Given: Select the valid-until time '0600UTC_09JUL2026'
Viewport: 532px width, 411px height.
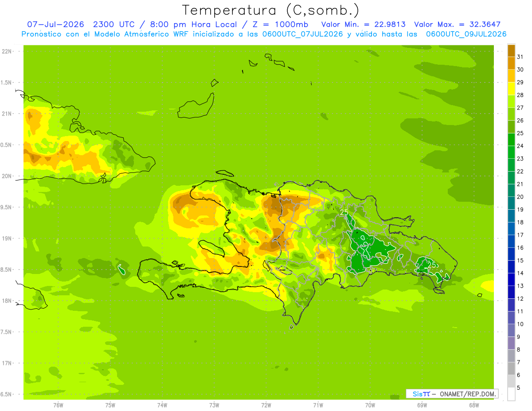Looking at the screenshot, I should point(466,34).
